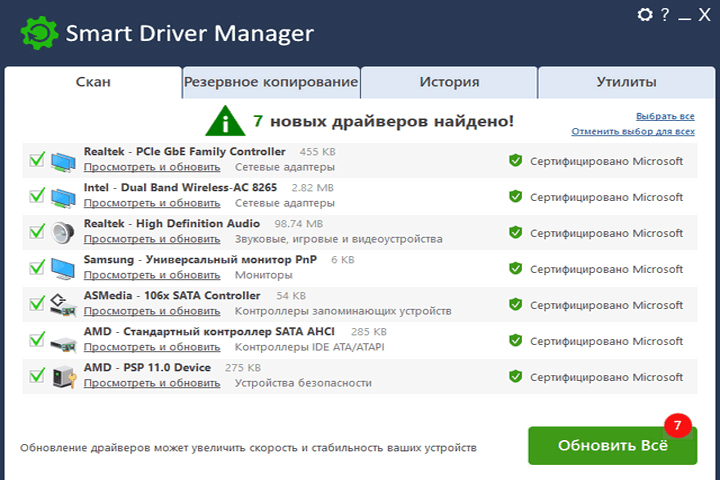
Task: Click the 98.74 MB size value
Action: click(x=298, y=224)
